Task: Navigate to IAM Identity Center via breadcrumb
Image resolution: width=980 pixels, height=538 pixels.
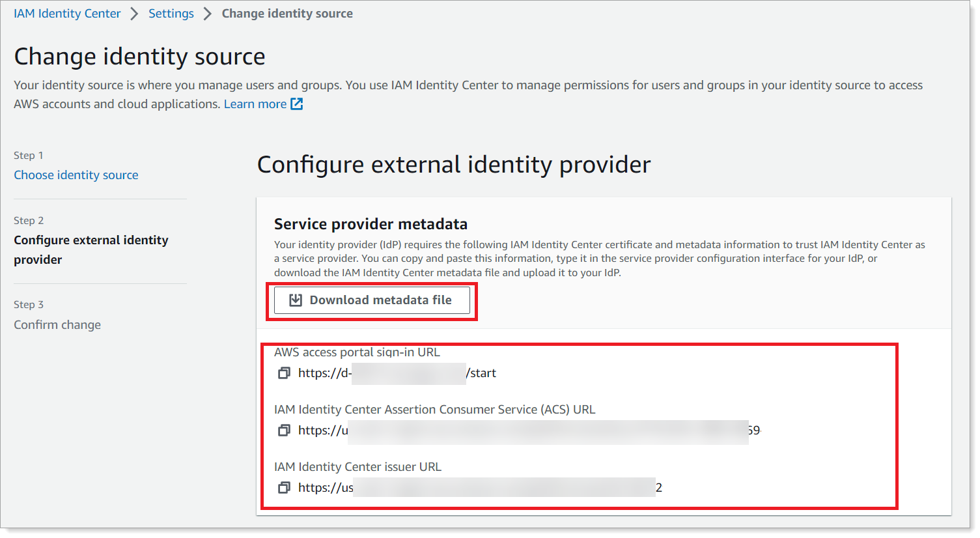Action: point(67,13)
